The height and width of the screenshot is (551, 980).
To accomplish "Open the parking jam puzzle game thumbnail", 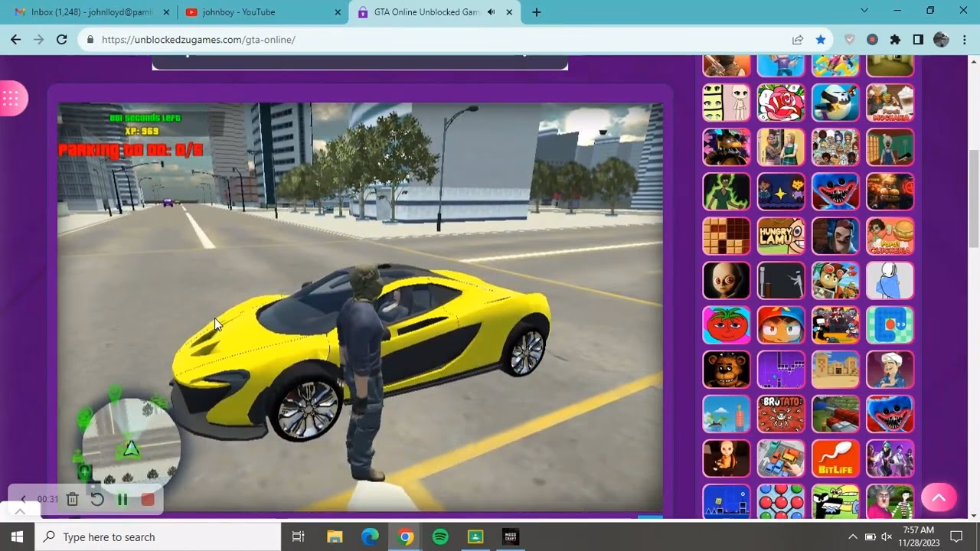I will point(781,458).
